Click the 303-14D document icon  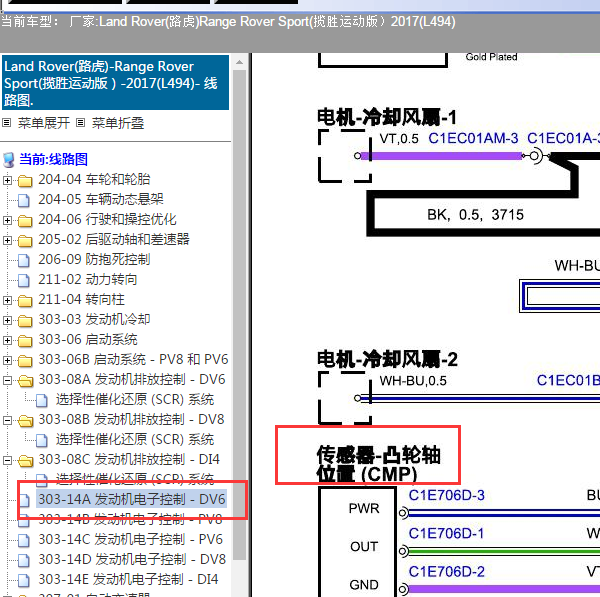[x=24, y=560]
